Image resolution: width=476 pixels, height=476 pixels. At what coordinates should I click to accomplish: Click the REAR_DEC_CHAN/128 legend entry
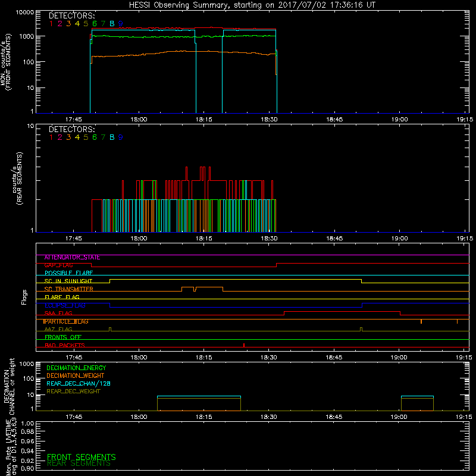point(79,384)
